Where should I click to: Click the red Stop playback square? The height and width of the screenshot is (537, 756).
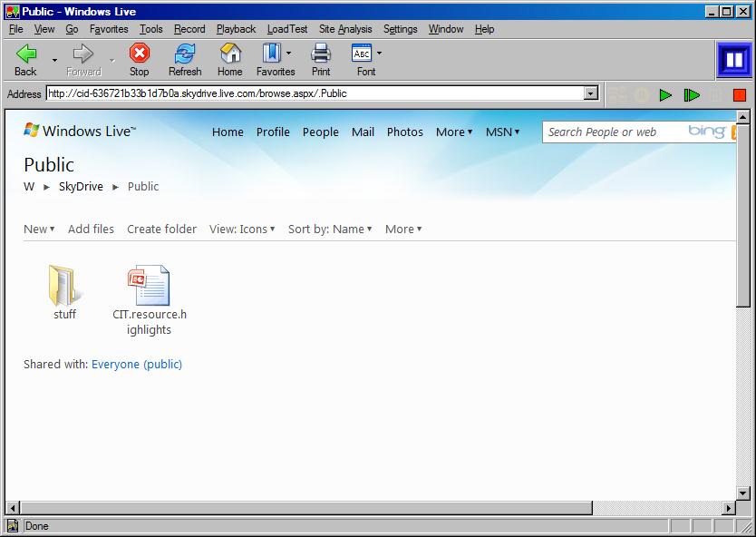[x=739, y=95]
